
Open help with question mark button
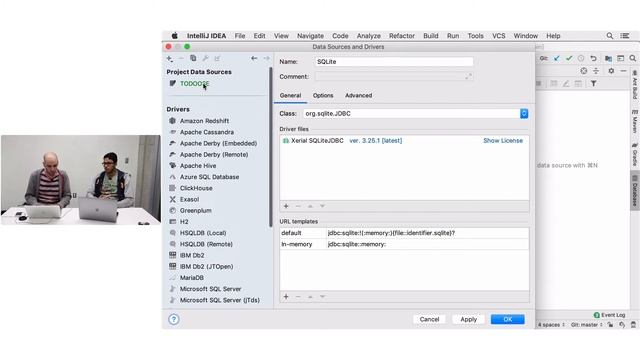pos(174,319)
